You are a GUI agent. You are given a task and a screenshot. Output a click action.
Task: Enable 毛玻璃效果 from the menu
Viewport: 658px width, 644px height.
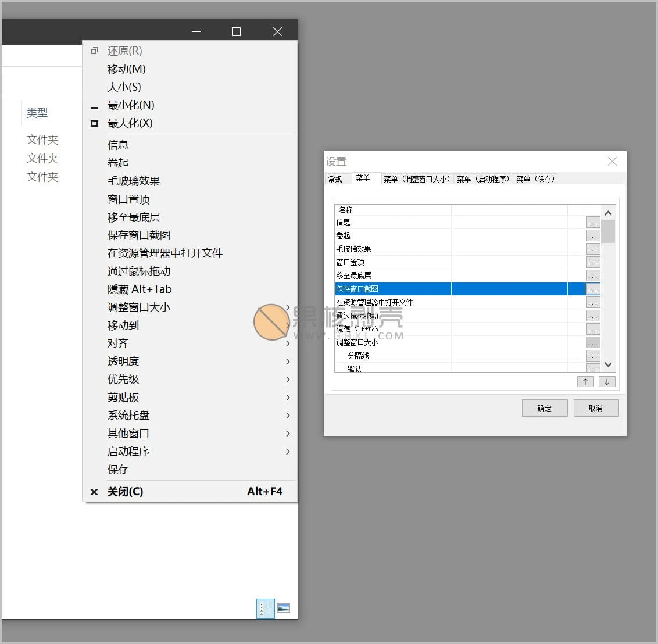pyautogui.click(x=133, y=181)
